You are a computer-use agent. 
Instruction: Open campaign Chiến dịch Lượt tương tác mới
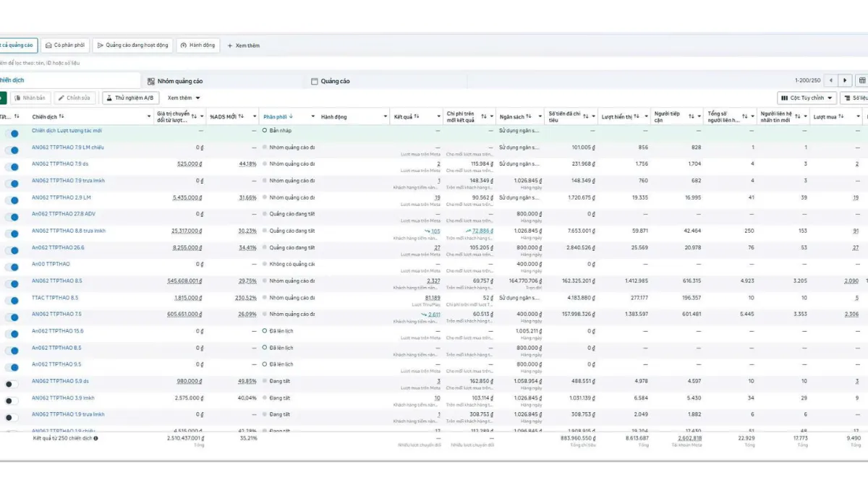pos(67,131)
